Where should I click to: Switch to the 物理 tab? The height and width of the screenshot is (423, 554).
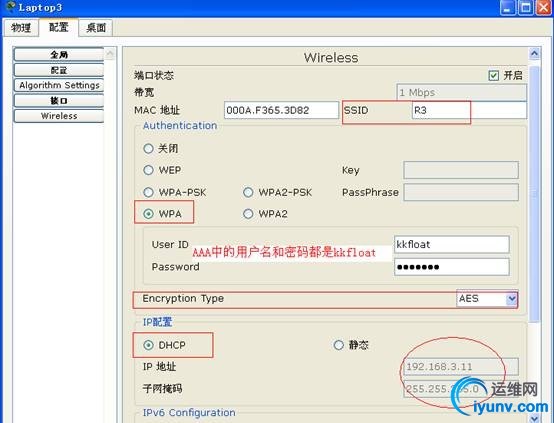pyautogui.click(x=21, y=28)
